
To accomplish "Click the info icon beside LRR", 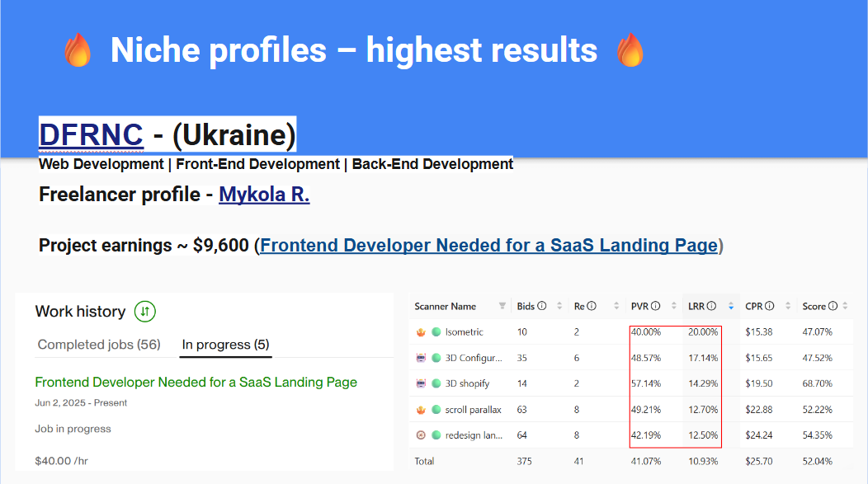I will click(711, 306).
